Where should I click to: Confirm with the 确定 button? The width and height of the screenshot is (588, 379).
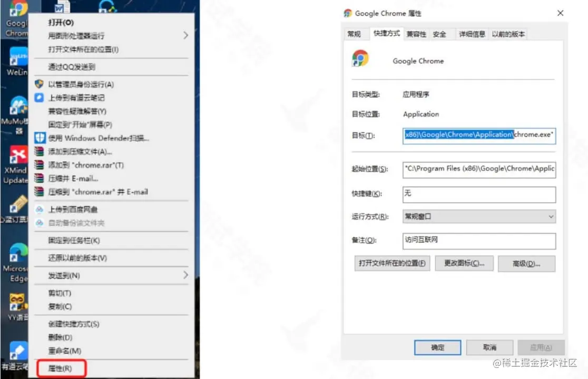(x=438, y=347)
